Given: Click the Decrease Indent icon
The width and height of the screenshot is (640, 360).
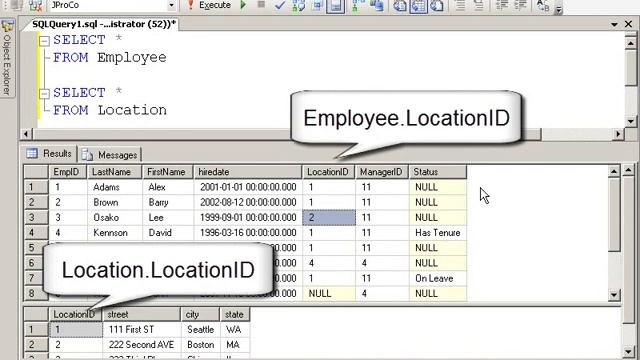Looking at the screenshot, I should click(502, 6).
